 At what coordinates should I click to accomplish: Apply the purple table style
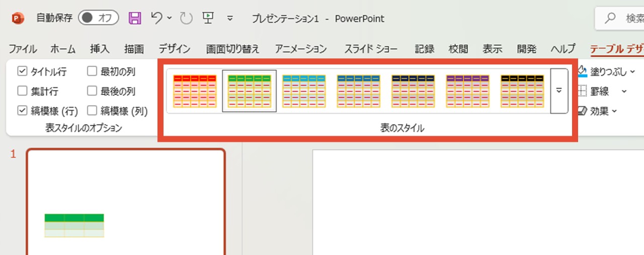click(x=467, y=91)
